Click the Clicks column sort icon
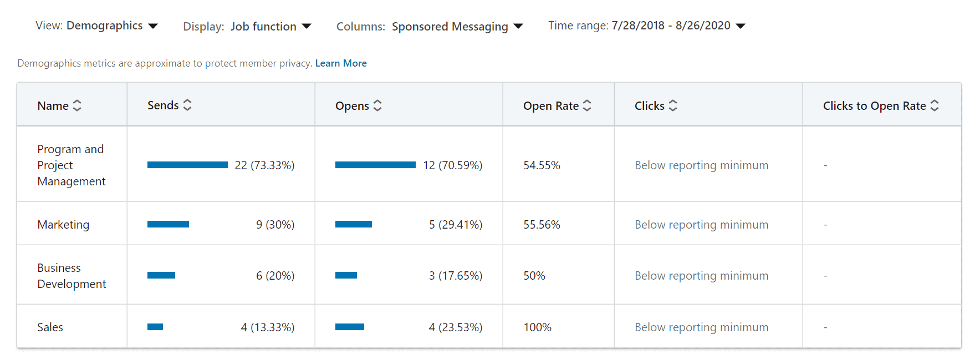Viewport: 980px width, 359px height. point(673,105)
